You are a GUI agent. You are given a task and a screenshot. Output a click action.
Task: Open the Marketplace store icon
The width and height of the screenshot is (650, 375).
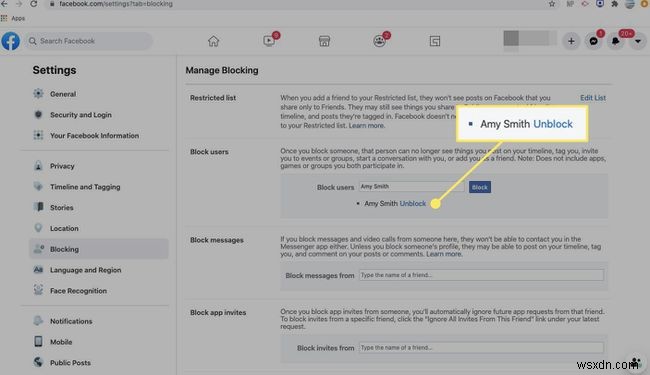coord(324,41)
